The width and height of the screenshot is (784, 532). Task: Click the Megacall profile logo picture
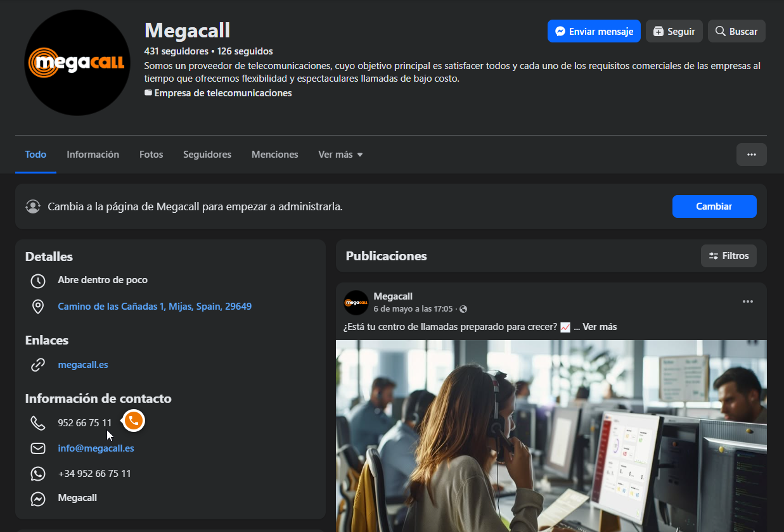point(77,63)
